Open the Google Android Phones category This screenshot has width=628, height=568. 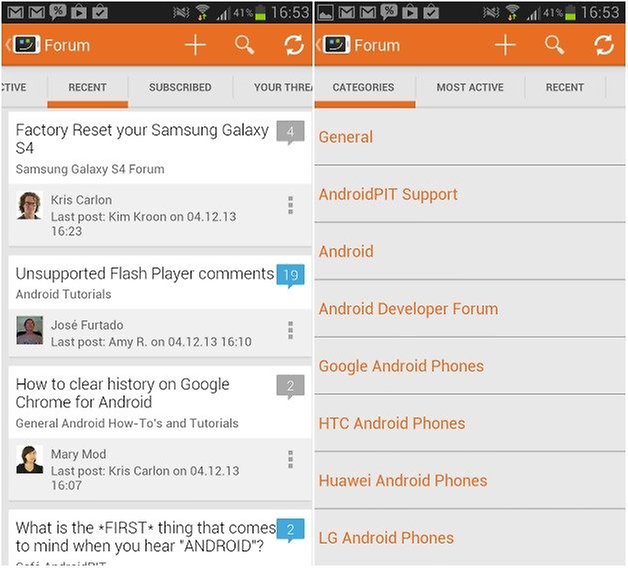[x=470, y=366]
